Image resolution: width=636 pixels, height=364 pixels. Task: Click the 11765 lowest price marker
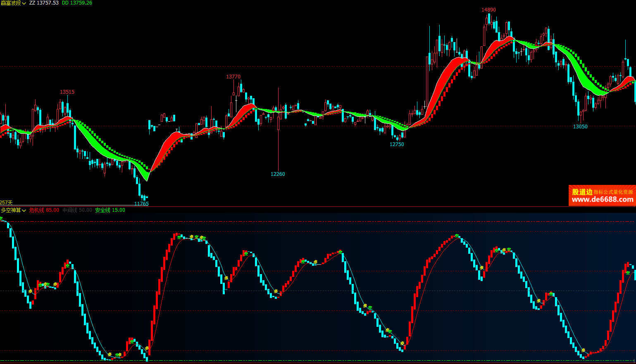coord(141,203)
